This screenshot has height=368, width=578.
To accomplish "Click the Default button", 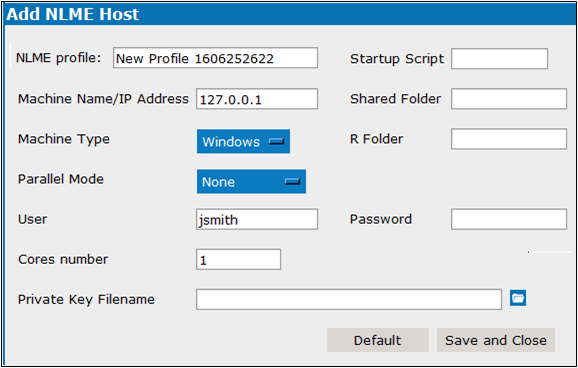I will 378,340.
